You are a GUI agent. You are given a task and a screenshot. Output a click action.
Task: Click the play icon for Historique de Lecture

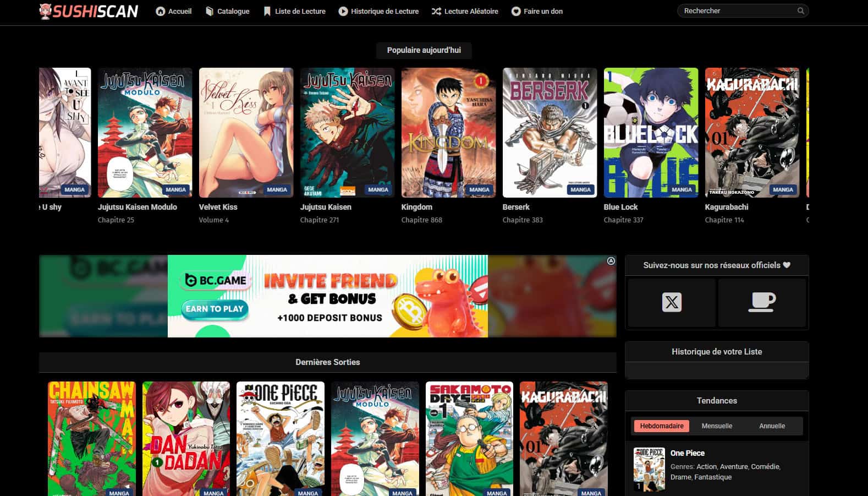(343, 12)
